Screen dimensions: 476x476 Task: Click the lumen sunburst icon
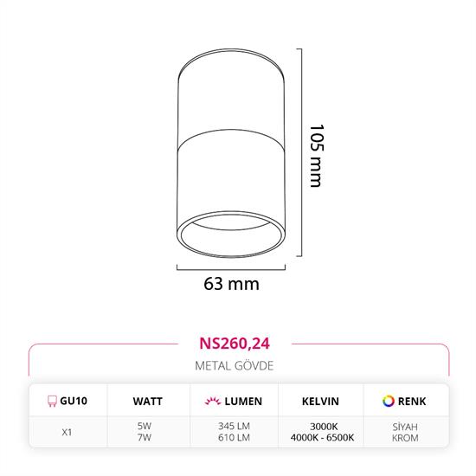[213, 402]
